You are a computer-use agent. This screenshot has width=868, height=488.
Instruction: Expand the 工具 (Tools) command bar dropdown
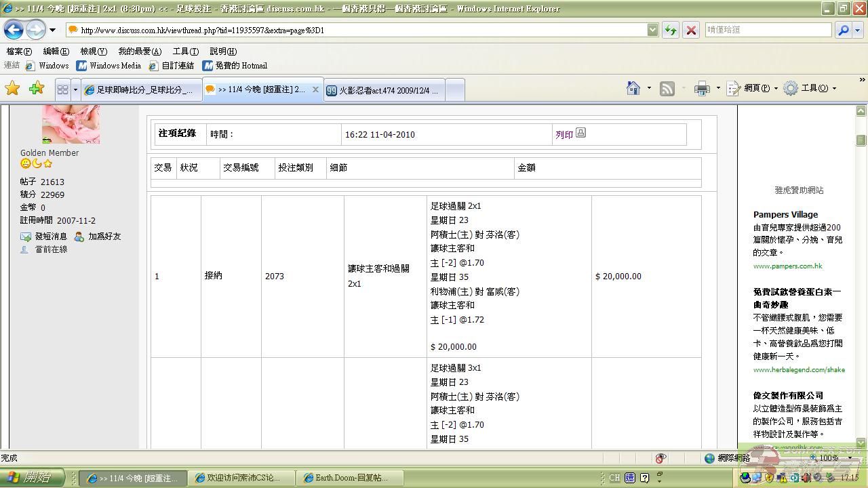pos(810,89)
